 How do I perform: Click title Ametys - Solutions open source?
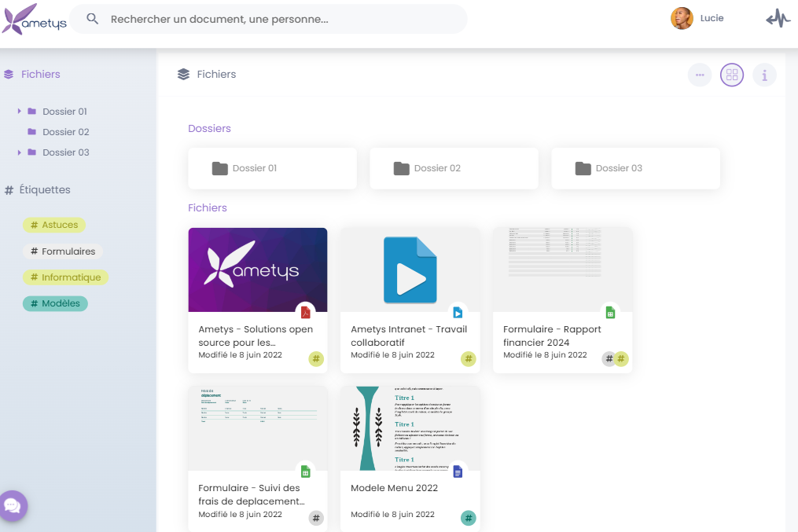pos(256,336)
